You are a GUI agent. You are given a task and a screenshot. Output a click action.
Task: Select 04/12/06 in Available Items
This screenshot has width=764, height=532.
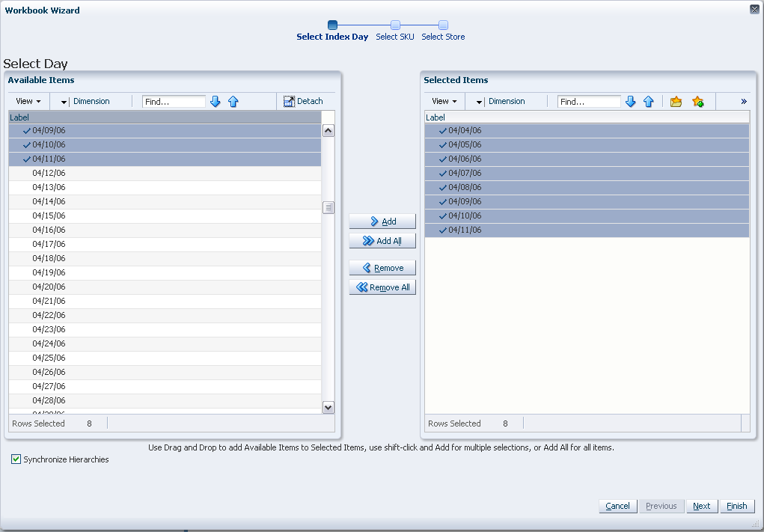[x=165, y=173]
